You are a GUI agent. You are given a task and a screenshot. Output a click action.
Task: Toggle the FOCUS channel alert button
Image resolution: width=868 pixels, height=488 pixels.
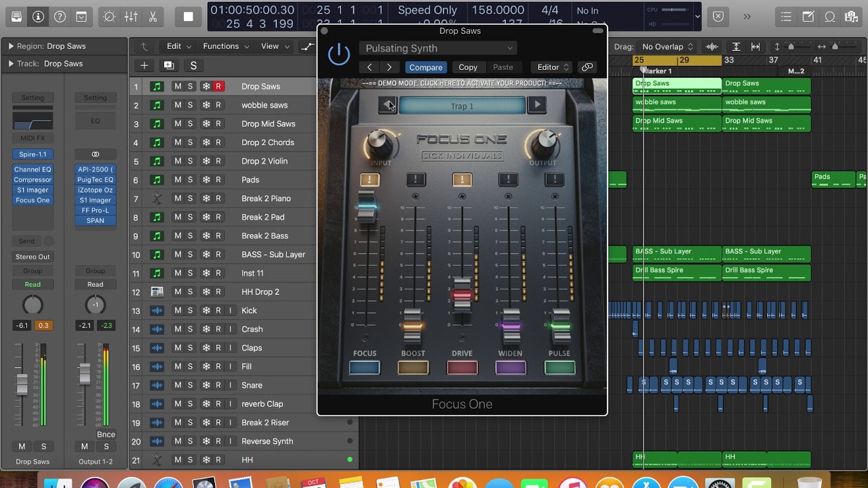coord(370,180)
